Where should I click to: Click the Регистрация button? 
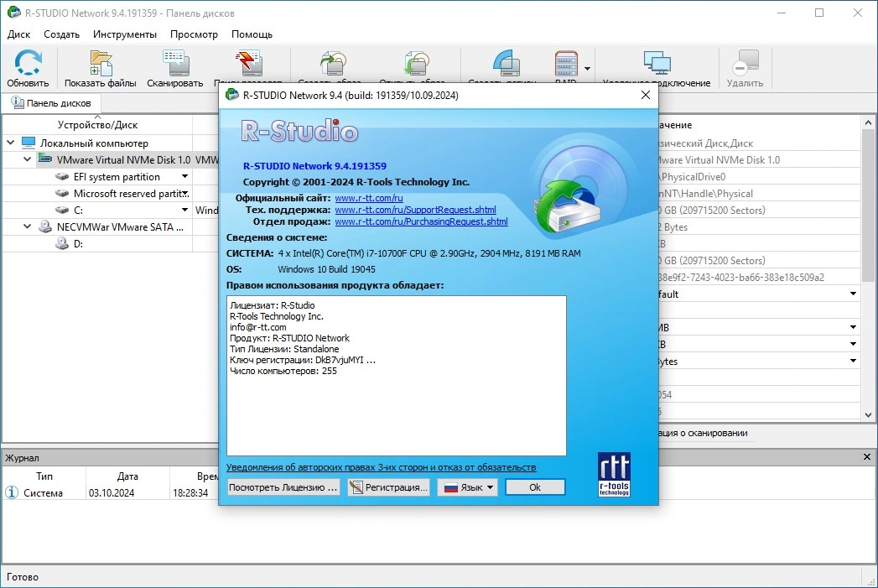click(x=388, y=487)
